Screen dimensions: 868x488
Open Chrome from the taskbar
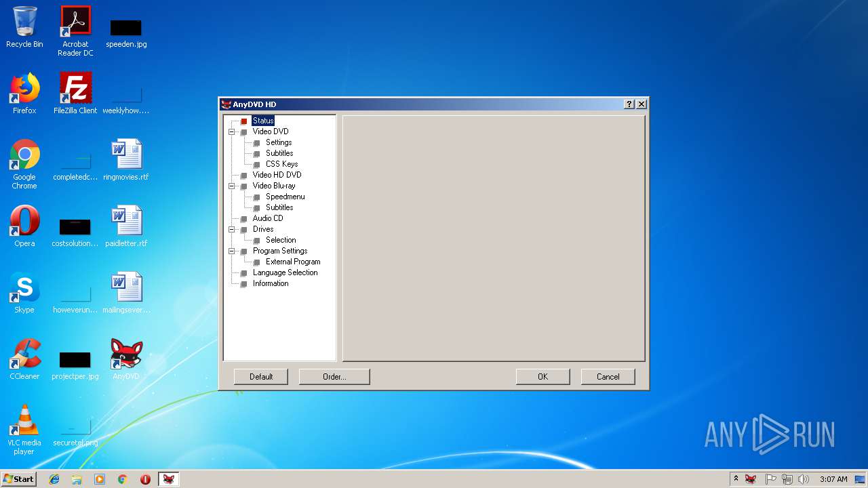123,479
